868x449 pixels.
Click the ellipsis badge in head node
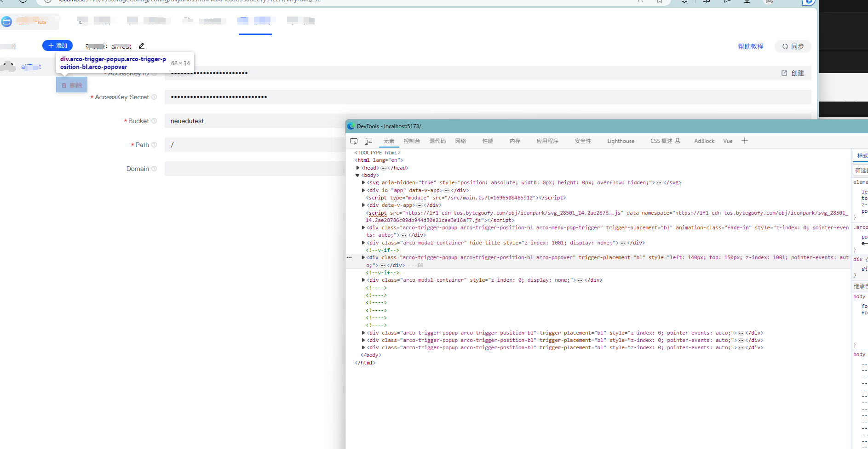pos(383,168)
